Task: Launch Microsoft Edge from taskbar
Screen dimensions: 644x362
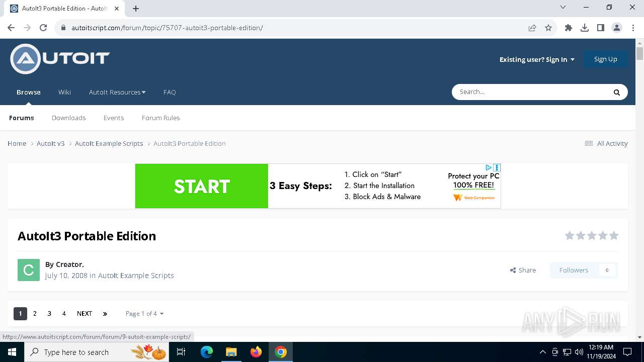Action: [207, 352]
